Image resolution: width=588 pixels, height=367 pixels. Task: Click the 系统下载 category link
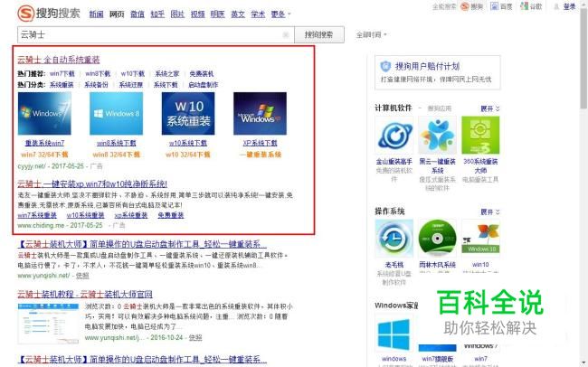click(166, 85)
